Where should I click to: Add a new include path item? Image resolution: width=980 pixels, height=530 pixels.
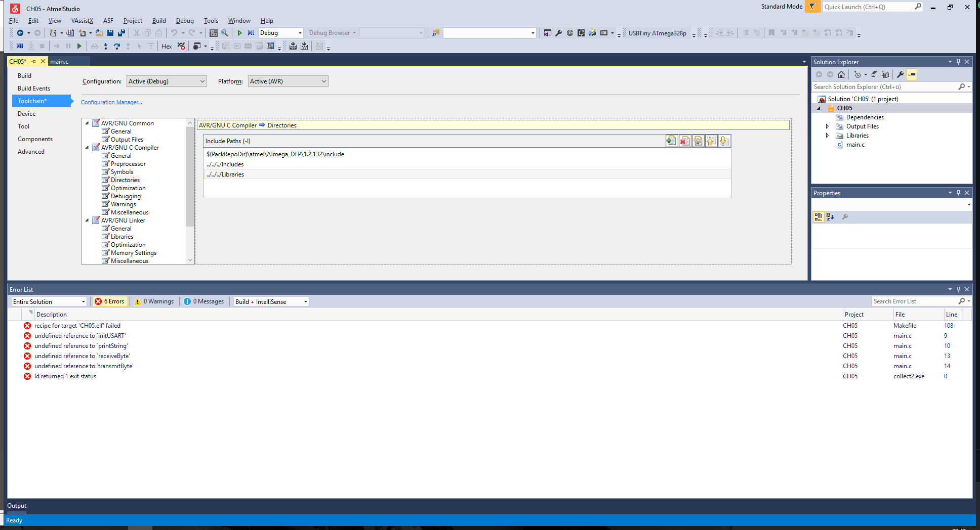pyautogui.click(x=671, y=141)
